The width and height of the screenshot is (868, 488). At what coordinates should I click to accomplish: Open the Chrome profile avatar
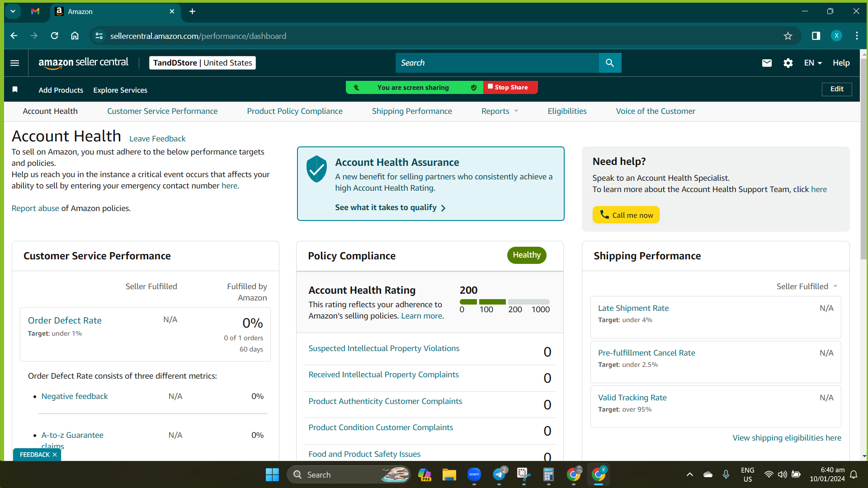point(836,36)
